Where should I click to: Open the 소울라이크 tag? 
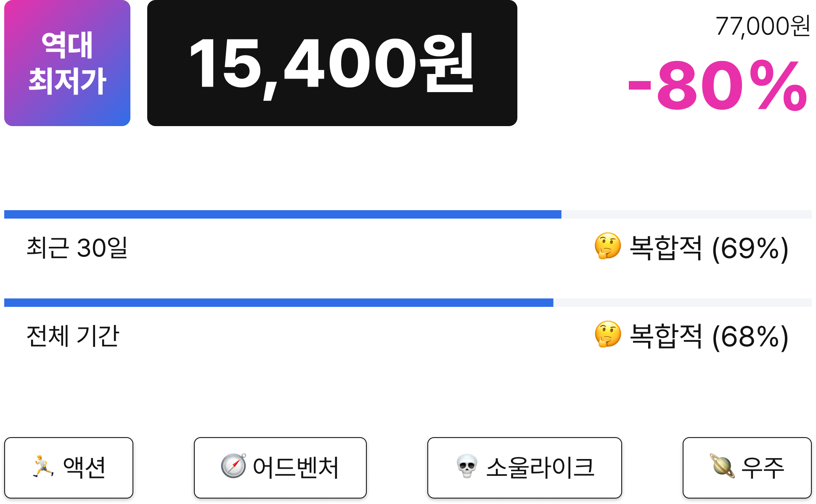click(525, 468)
